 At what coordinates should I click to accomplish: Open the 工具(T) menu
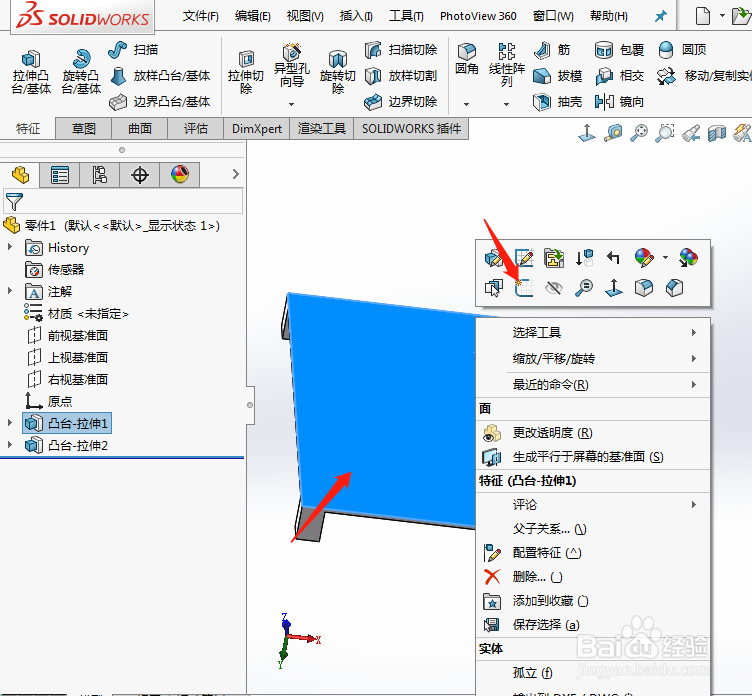coord(406,16)
